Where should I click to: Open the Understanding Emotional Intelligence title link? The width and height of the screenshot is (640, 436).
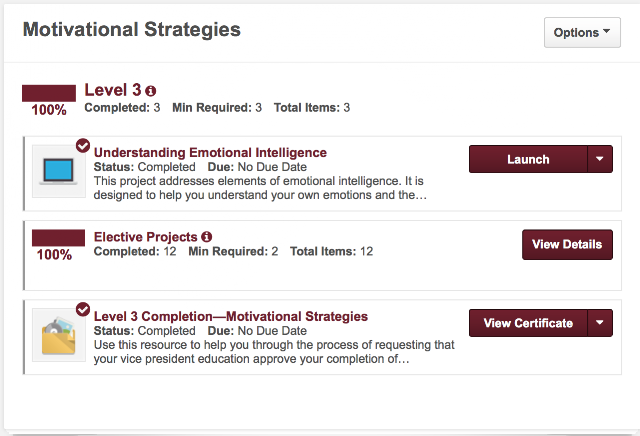pos(210,153)
